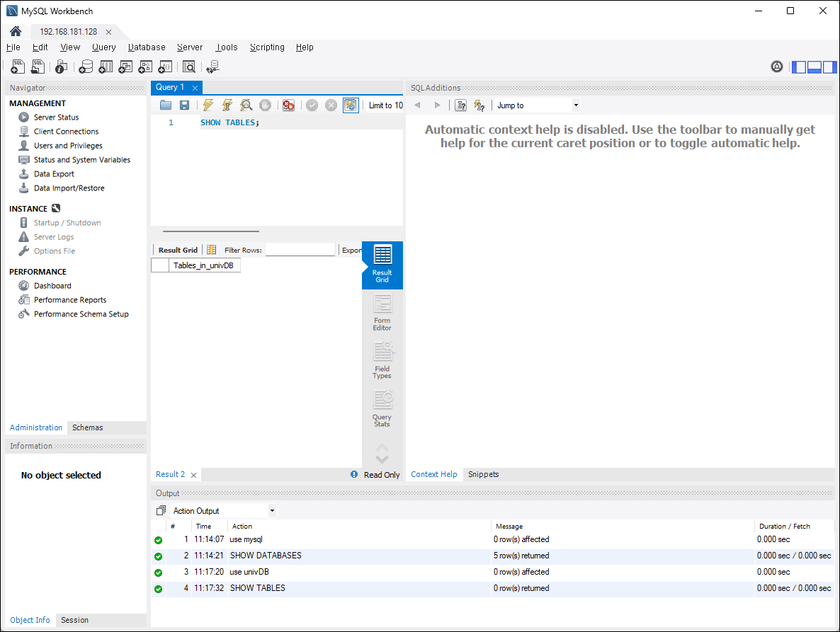The width and height of the screenshot is (840, 632).
Task: Open the Scripting menu
Action: pyautogui.click(x=267, y=47)
